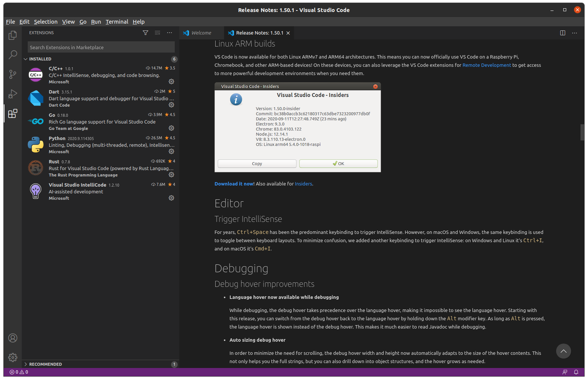Image resolution: width=588 pixels, height=380 pixels.
Task: Open the Accounts menu icon
Action: tap(13, 338)
